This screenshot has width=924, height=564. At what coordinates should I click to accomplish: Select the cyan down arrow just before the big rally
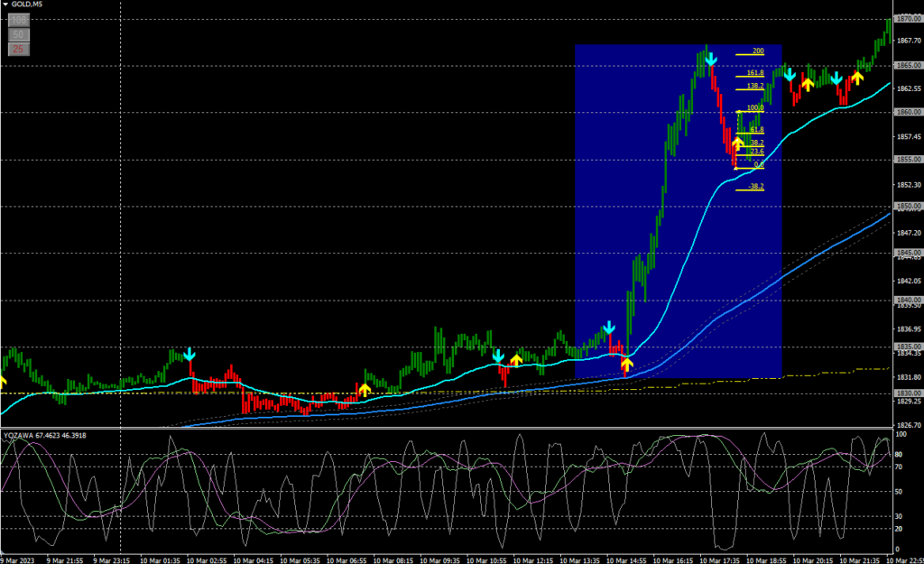609,328
